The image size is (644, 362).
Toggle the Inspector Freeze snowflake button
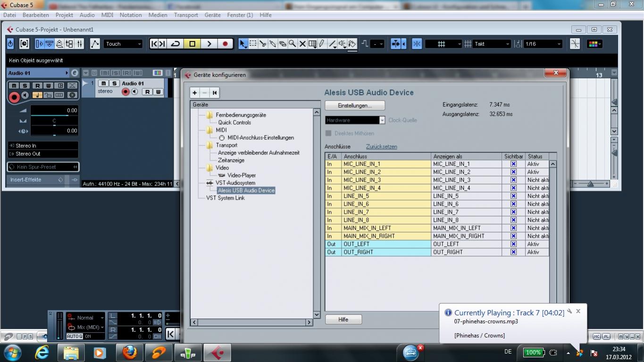pos(72,95)
